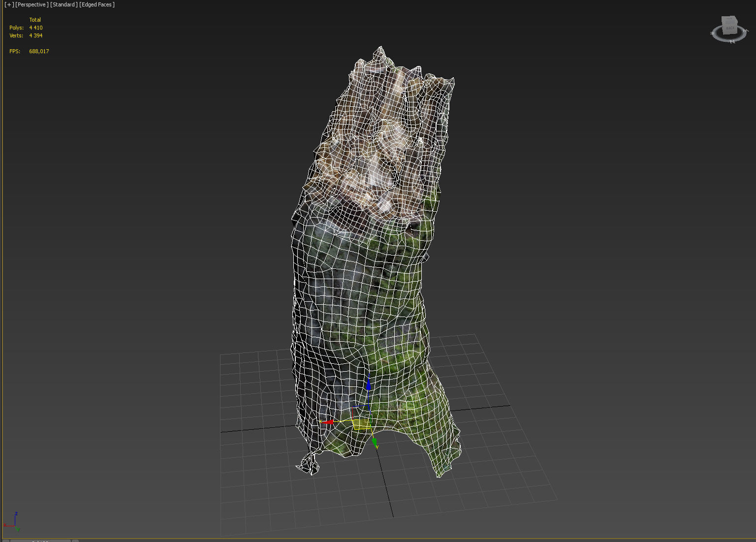Screen dimensions: 756x542
Task: Click the Polys count value 4 410
Action: coord(36,28)
